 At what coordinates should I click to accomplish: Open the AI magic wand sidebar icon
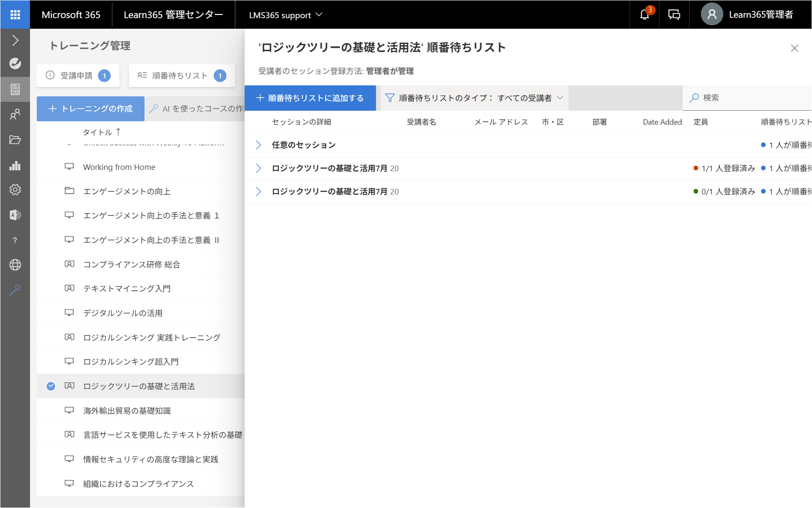(15, 290)
